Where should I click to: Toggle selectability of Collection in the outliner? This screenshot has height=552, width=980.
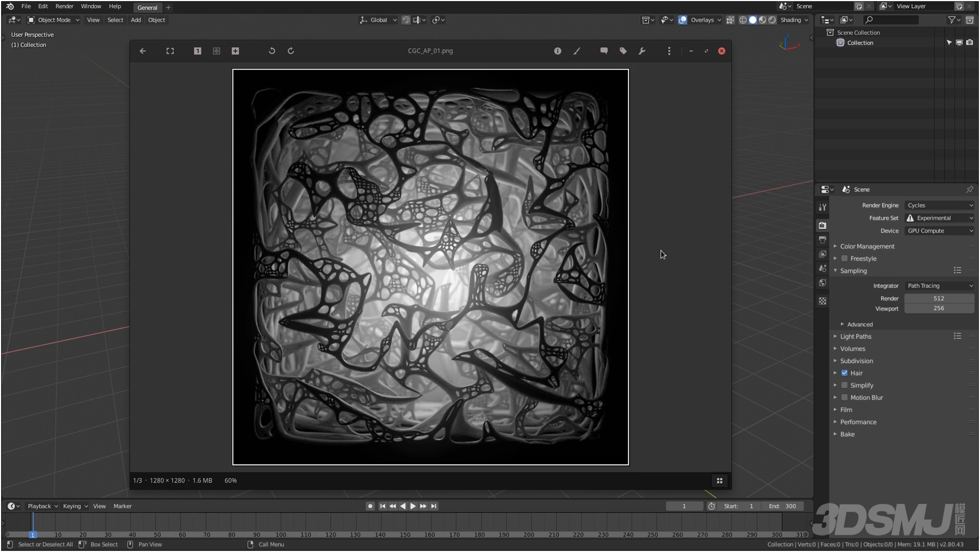950,43
